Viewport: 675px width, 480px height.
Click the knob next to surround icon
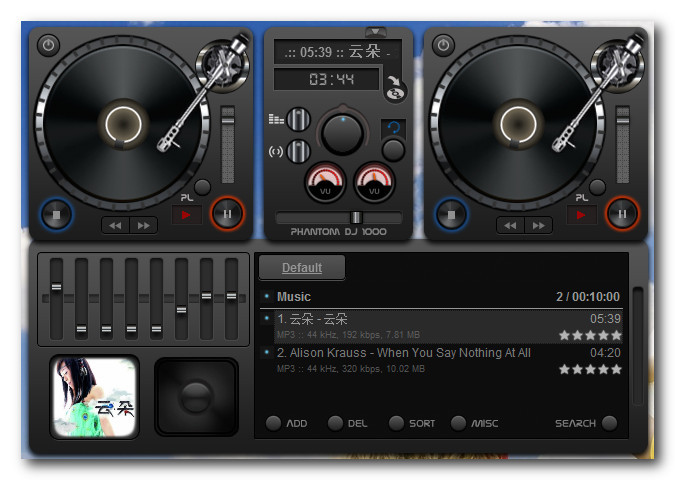(x=298, y=151)
